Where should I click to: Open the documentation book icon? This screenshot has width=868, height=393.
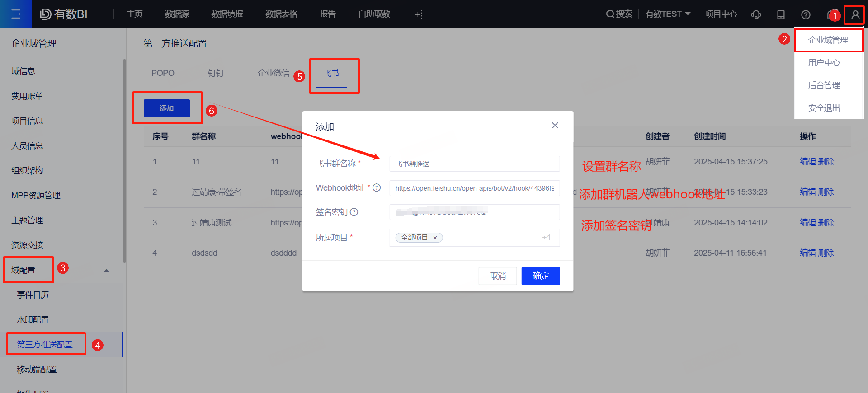point(781,14)
